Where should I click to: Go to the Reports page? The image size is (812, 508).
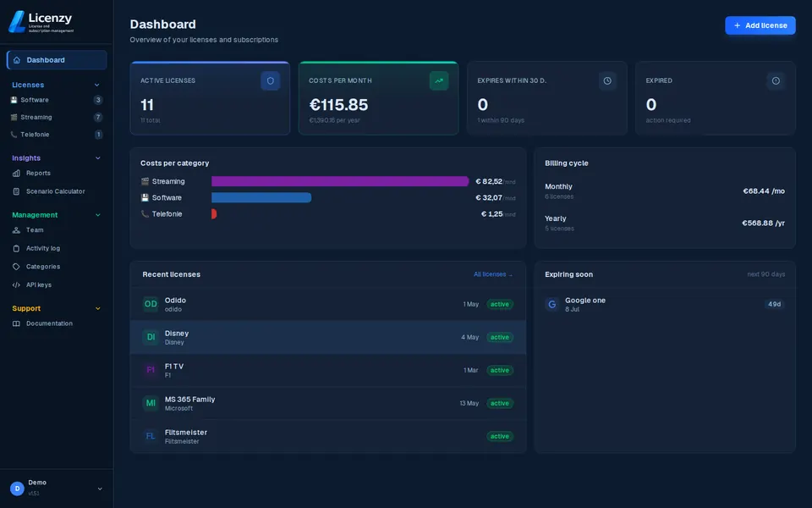coord(57,173)
